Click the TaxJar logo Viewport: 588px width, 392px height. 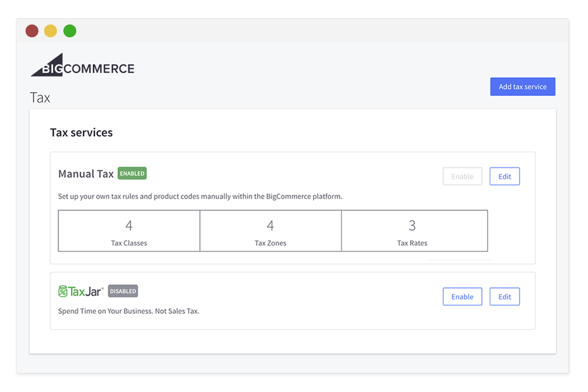pos(81,291)
